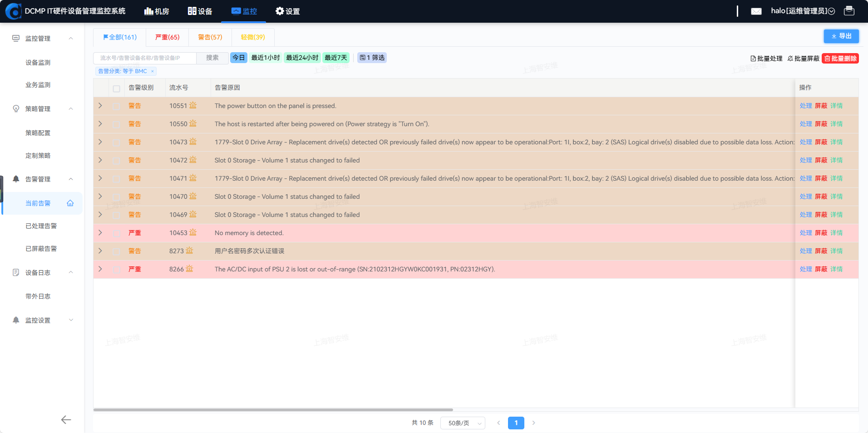Click alarm bell icon beside serial 8273

tap(190, 251)
